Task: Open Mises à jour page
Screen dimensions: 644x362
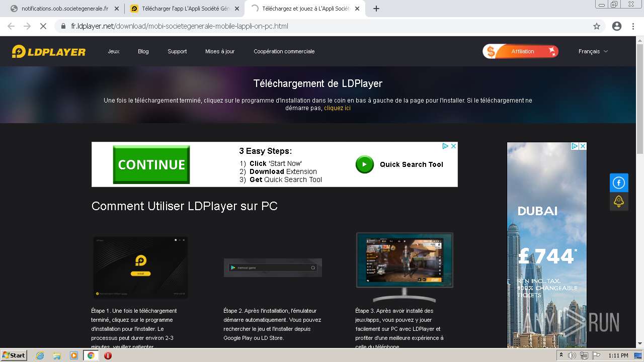Action: click(x=220, y=51)
